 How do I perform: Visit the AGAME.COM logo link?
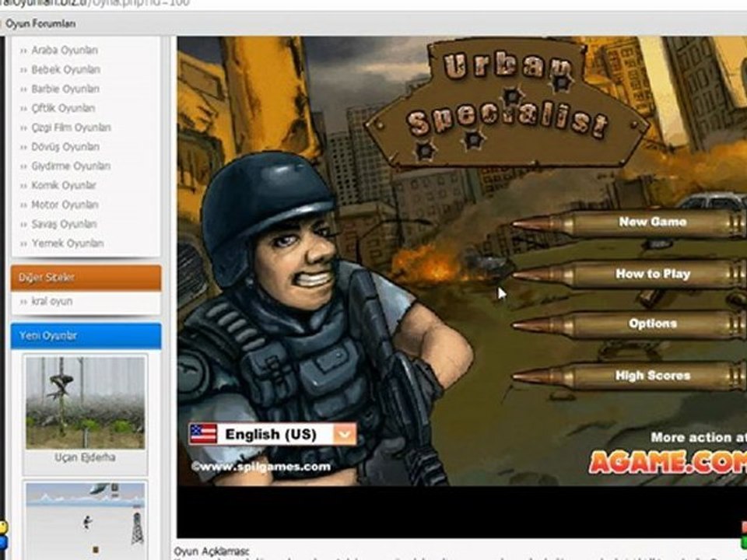click(x=668, y=461)
